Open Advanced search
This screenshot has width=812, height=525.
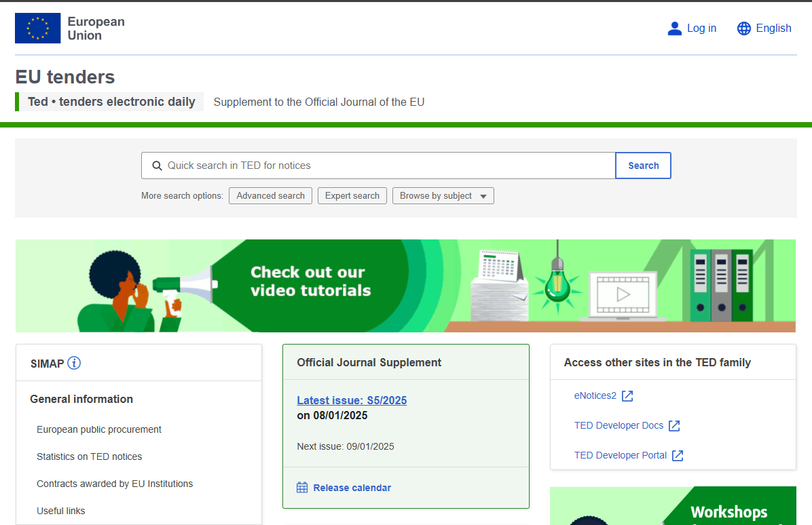tap(270, 195)
